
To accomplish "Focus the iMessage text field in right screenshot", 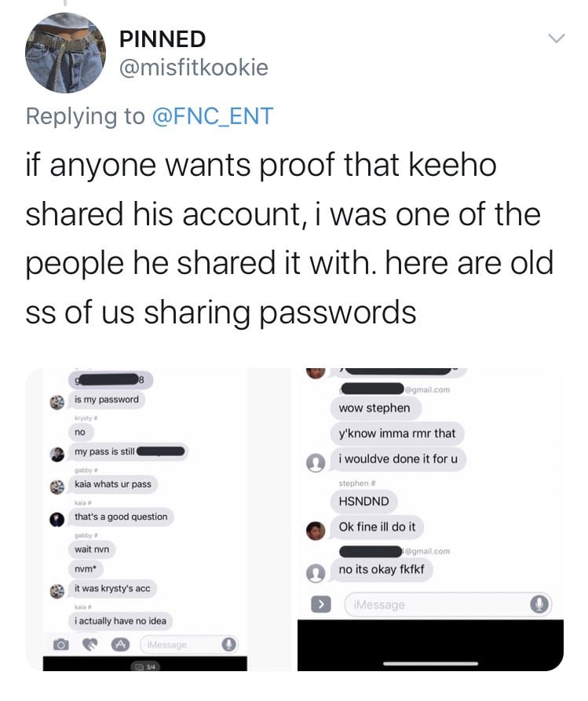I will pos(448,604).
